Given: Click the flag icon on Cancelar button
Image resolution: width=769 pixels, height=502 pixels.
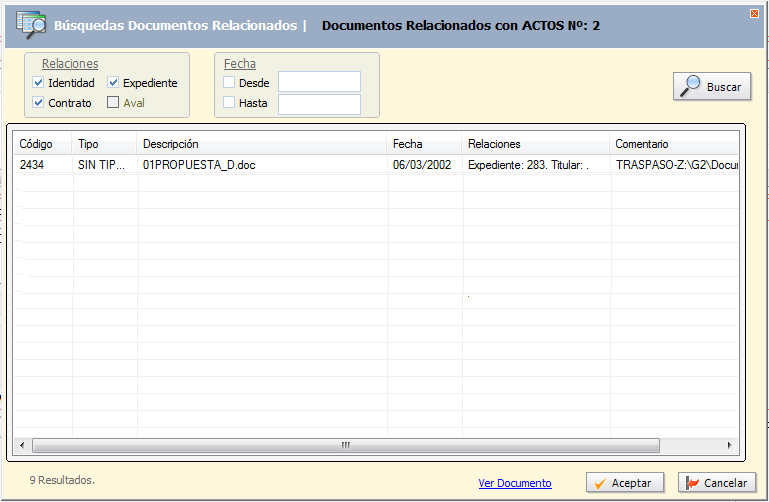Looking at the screenshot, I should (692, 483).
